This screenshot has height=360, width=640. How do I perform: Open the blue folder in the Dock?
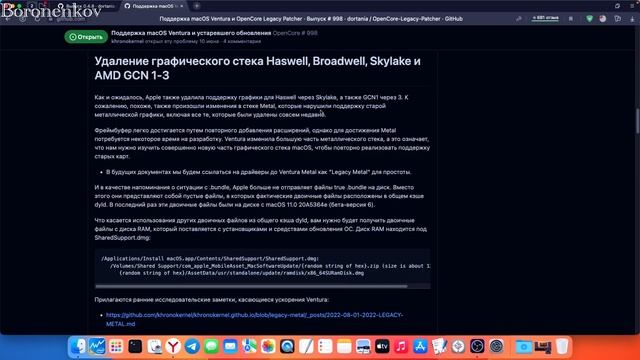click(523, 346)
